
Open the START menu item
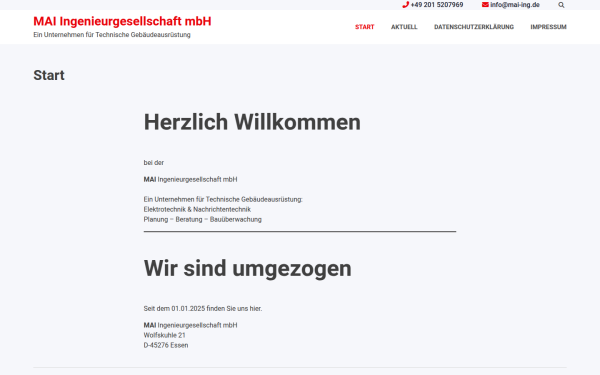[x=364, y=27]
